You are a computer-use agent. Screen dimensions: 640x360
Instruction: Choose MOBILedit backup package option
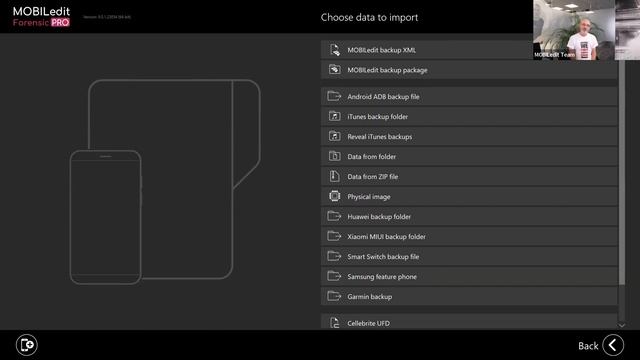[x=469, y=70]
